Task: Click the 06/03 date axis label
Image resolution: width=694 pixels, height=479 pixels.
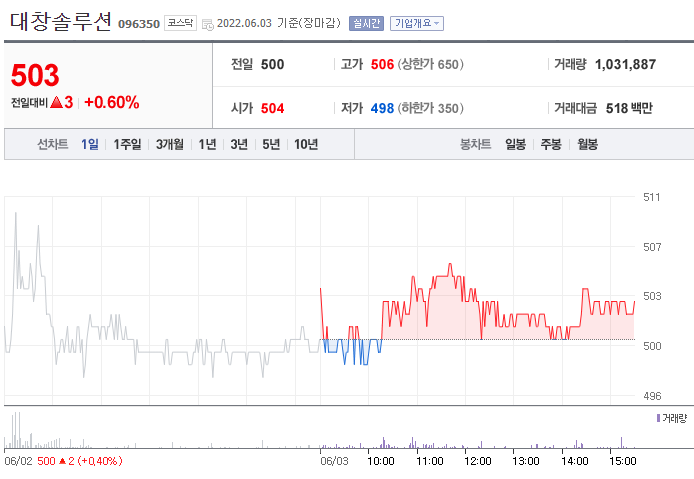Action: click(x=334, y=461)
